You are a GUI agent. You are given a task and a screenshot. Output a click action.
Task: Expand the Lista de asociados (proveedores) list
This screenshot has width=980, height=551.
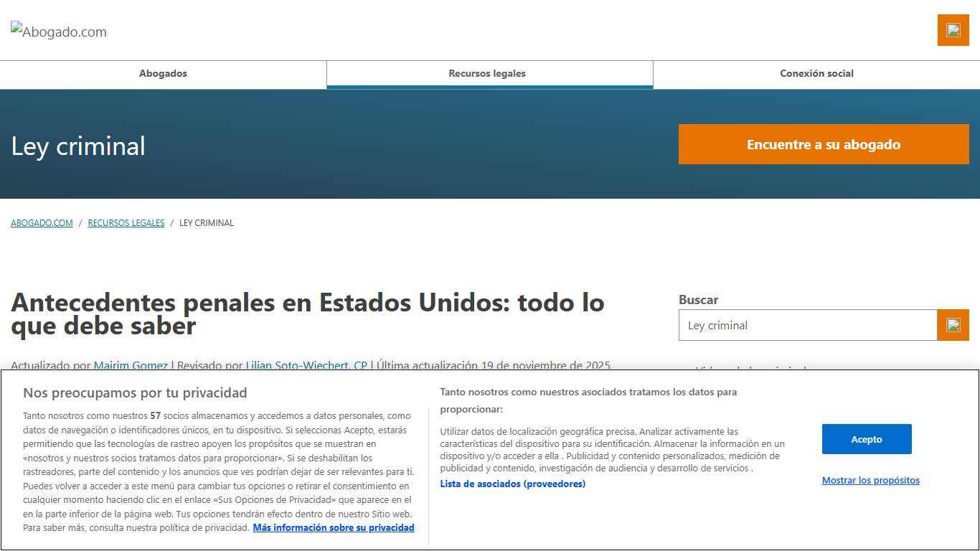click(x=513, y=484)
